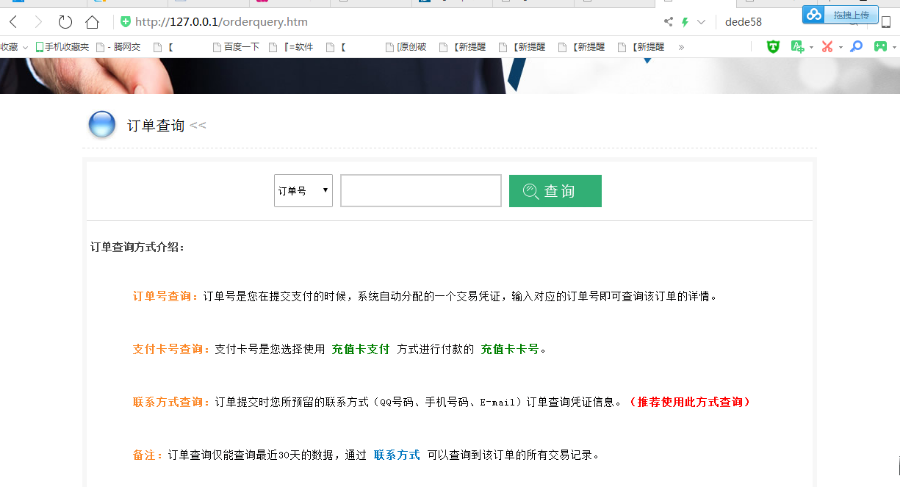Click the red 推荐使用此方式查询 note

pyautogui.click(x=689, y=402)
